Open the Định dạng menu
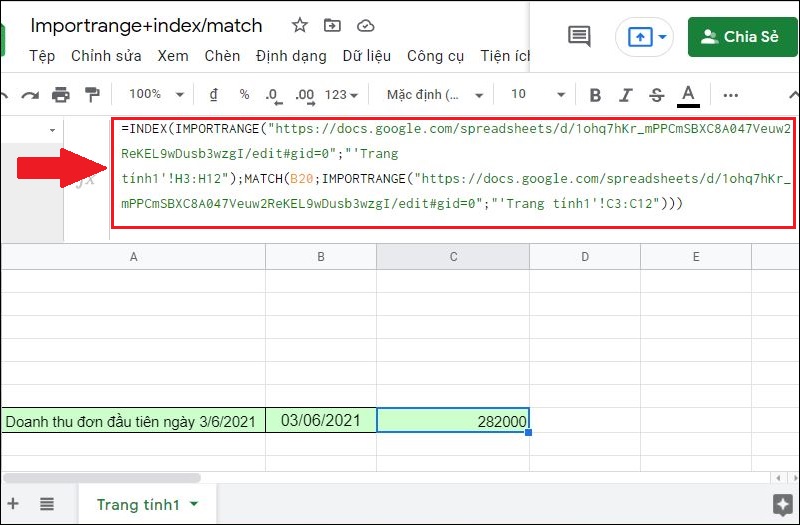This screenshot has width=800, height=525. 291,56
